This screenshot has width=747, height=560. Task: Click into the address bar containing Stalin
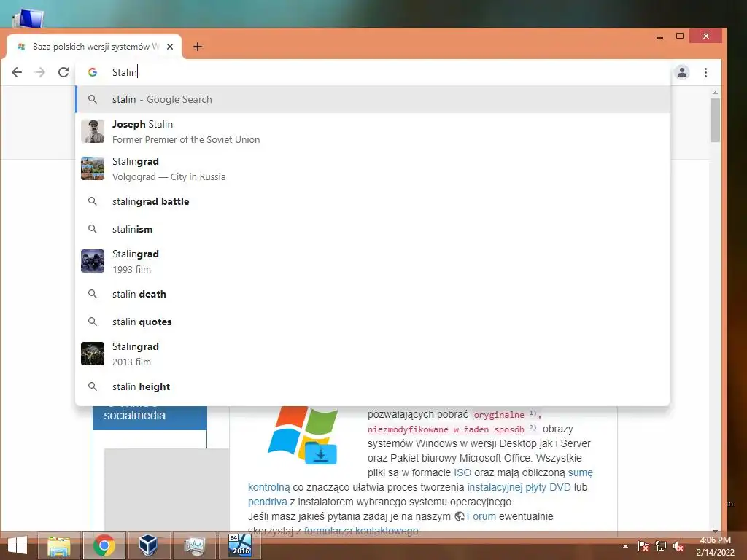pyautogui.click(x=371, y=72)
